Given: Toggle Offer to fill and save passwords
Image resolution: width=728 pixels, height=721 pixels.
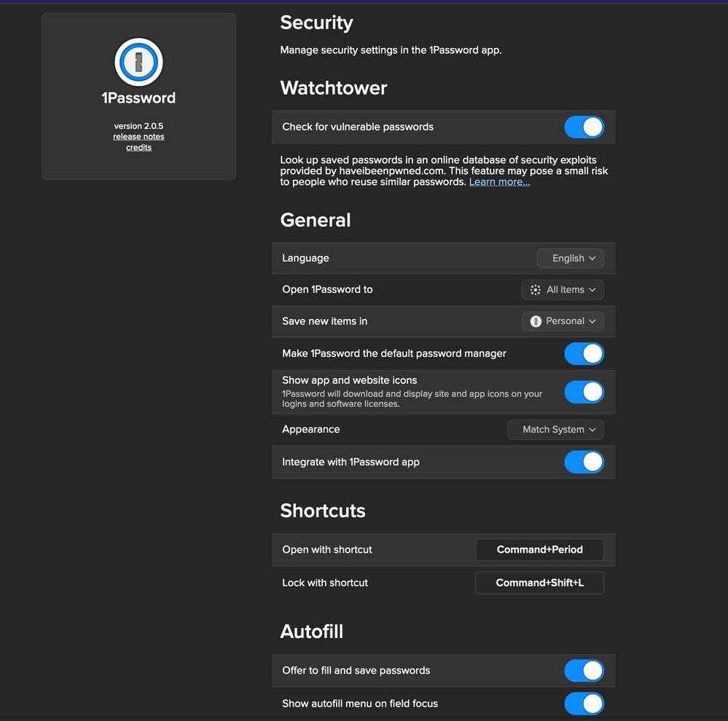Looking at the screenshot, I should (584, 670).
